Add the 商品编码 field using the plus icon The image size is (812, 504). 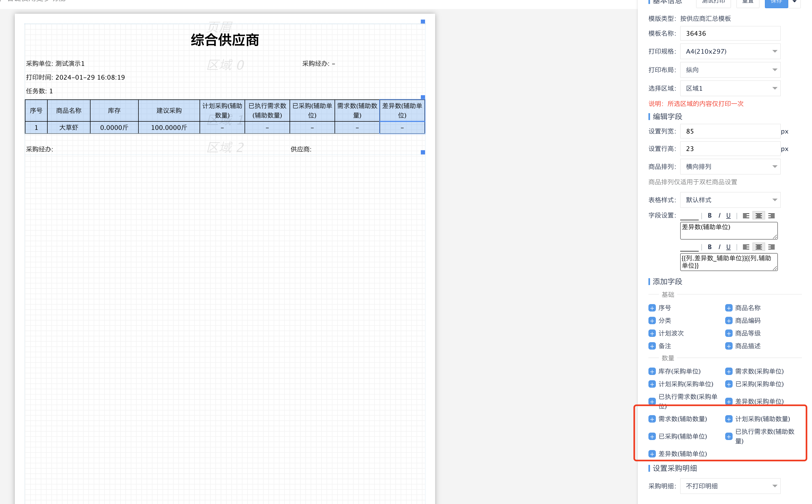[x=729, y=320]
